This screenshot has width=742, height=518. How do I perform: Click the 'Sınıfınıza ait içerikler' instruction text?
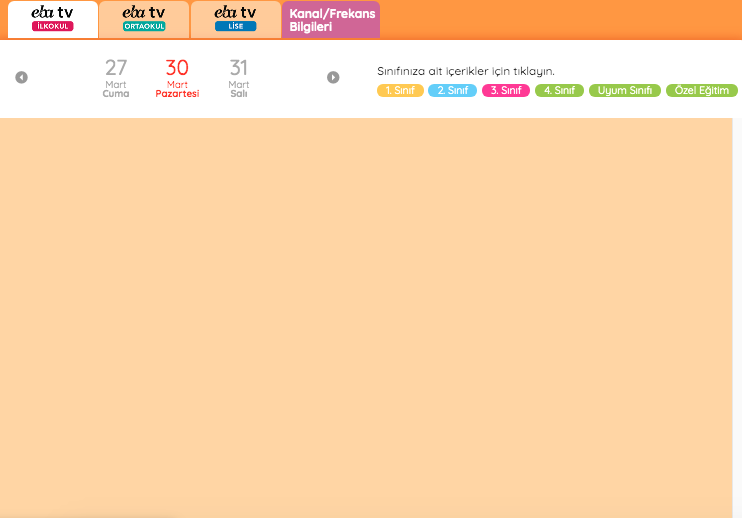click(465, 71)
